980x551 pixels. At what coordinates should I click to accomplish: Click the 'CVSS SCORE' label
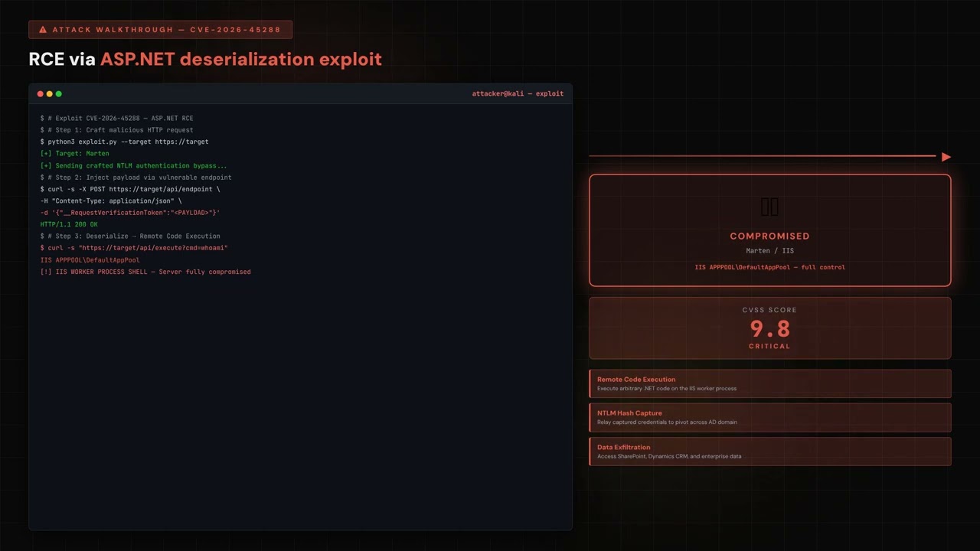point(769,310)
